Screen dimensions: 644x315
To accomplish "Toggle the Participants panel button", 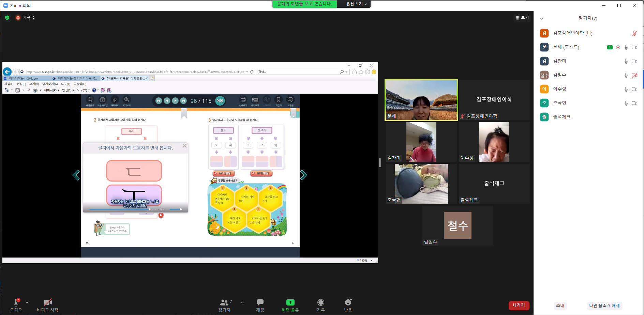I will coord(224,305).
